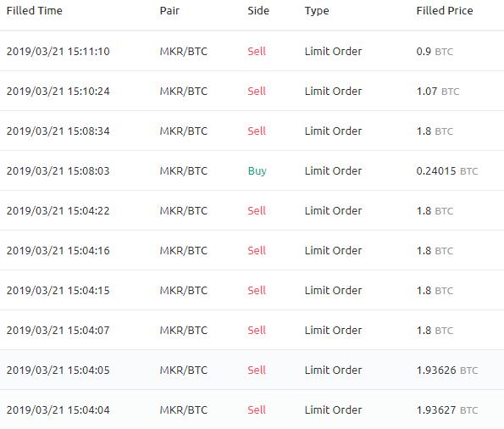
Task: Click Limit Order in the 15:04:04 row
Action: [333, 410]
